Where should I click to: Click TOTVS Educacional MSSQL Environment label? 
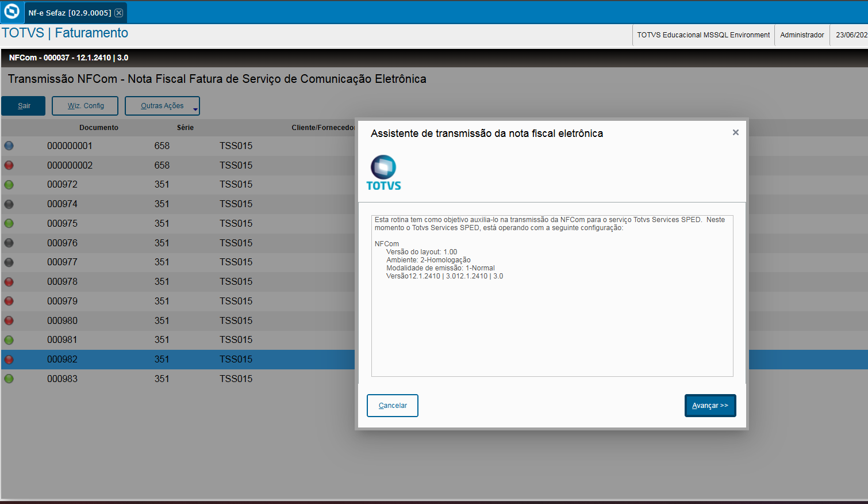tap(703, 35)
